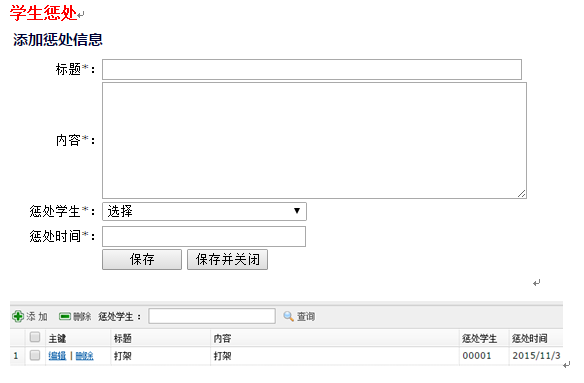Click the 保存并关闭 button
This screenshot has width=584, height=383.
pyautogui.click(x=227, y=259)
